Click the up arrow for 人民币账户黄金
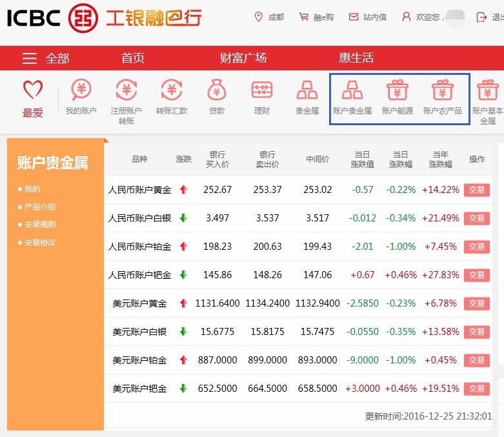 pos(183,190)
